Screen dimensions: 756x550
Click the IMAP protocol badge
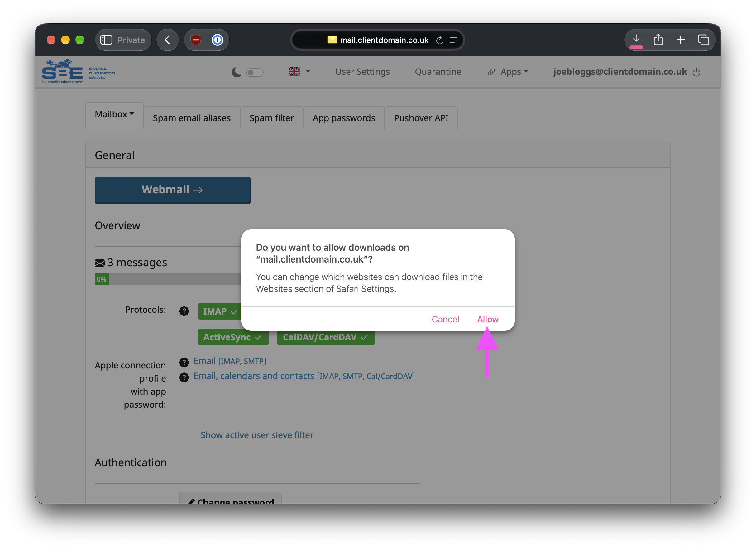(x=219, y=311)
